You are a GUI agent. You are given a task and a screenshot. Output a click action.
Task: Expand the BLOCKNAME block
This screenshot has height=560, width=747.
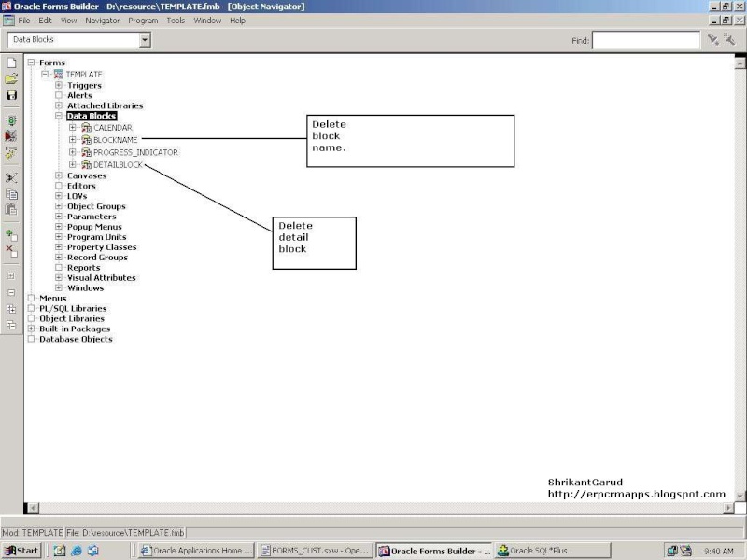pos(73,140)
